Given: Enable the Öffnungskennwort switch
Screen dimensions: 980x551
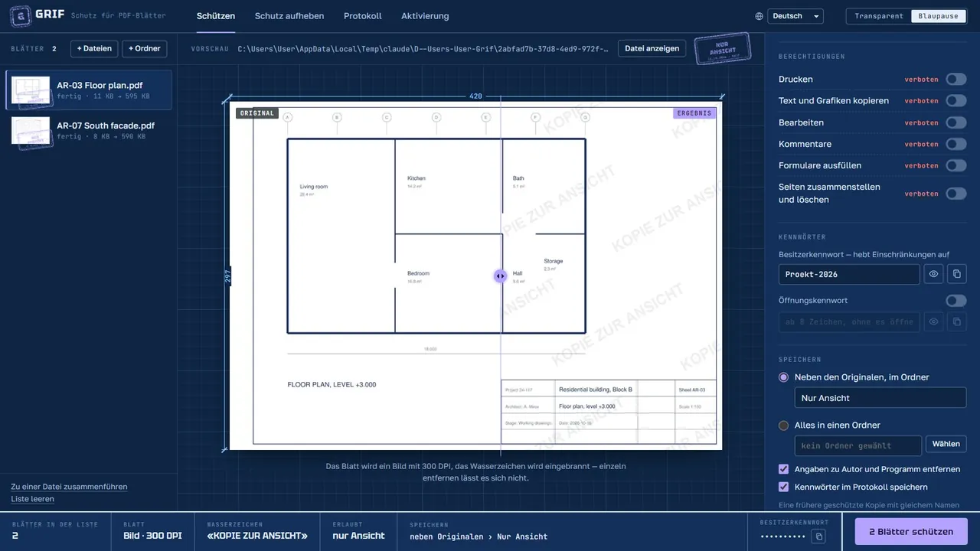Looking at the screenshot, I should 956,301.
